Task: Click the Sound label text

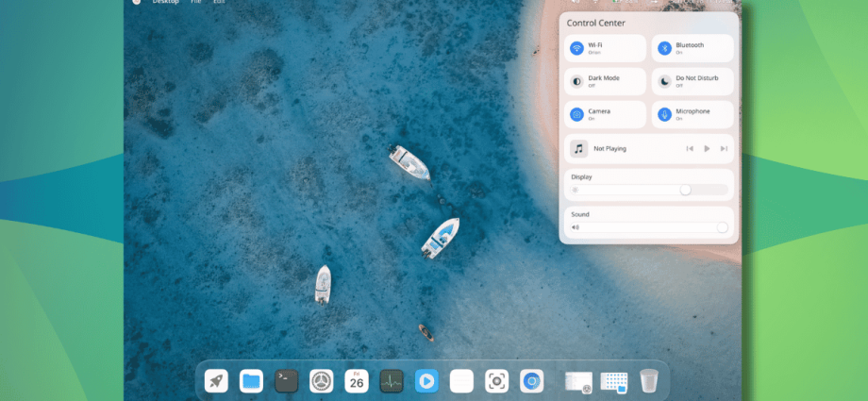Action: (x=580, y=214)
